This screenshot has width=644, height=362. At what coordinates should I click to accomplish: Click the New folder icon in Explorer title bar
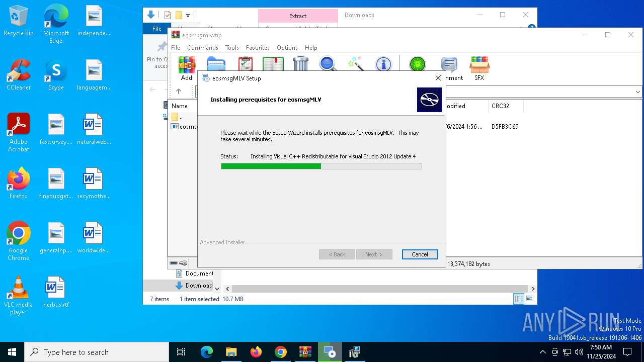coord(179,15)
